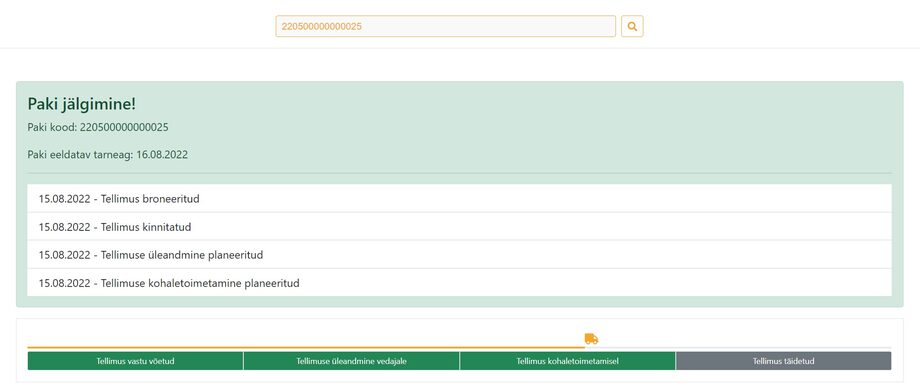Focus the parcel code search field
The width and height of the screenshot is (920, 390).
pos(445,26)
